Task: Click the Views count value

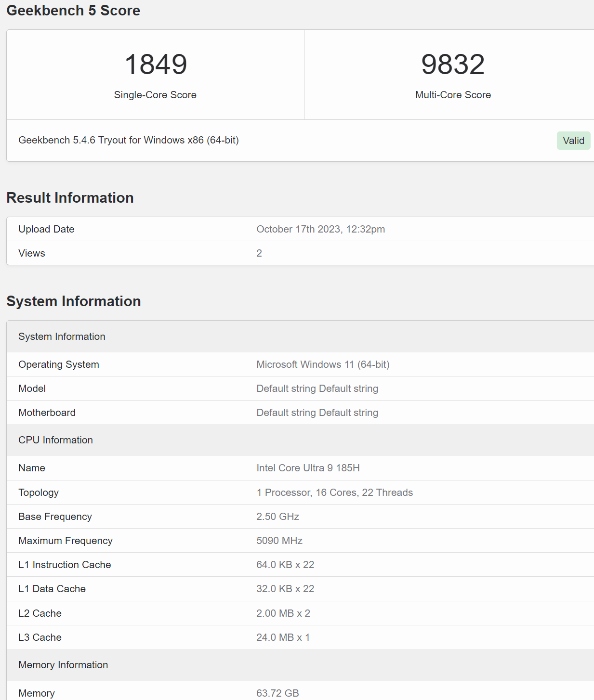Action: (259, 253)
